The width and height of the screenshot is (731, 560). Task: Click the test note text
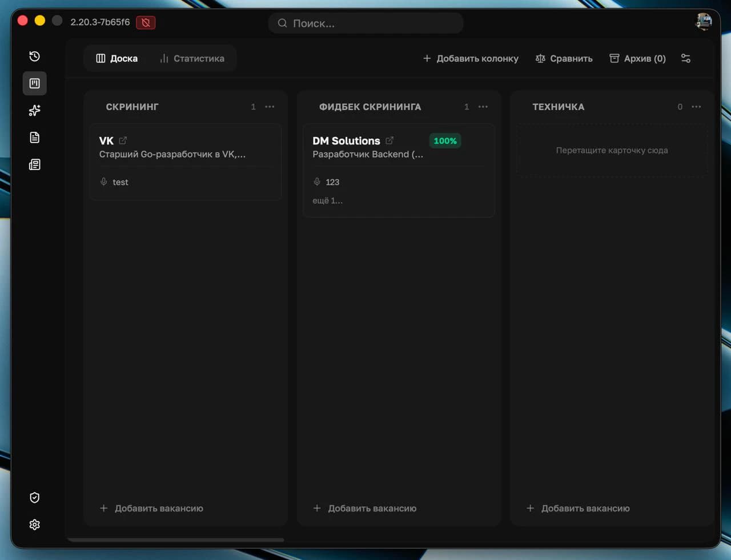point(120,182)
